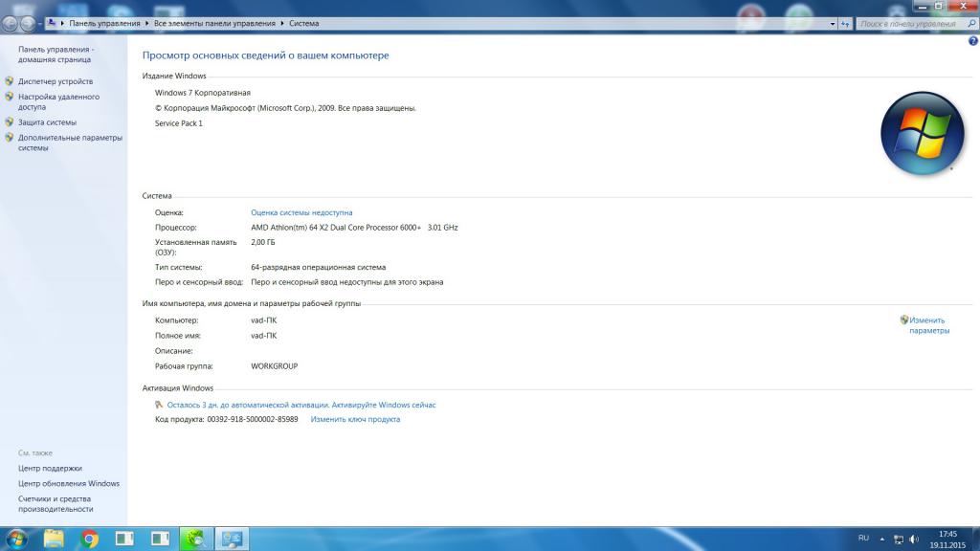Screen dimensions: 980x551
Task: Select Система breadcrumb segment
Action: pyautogui.click(x=303, y=23)
